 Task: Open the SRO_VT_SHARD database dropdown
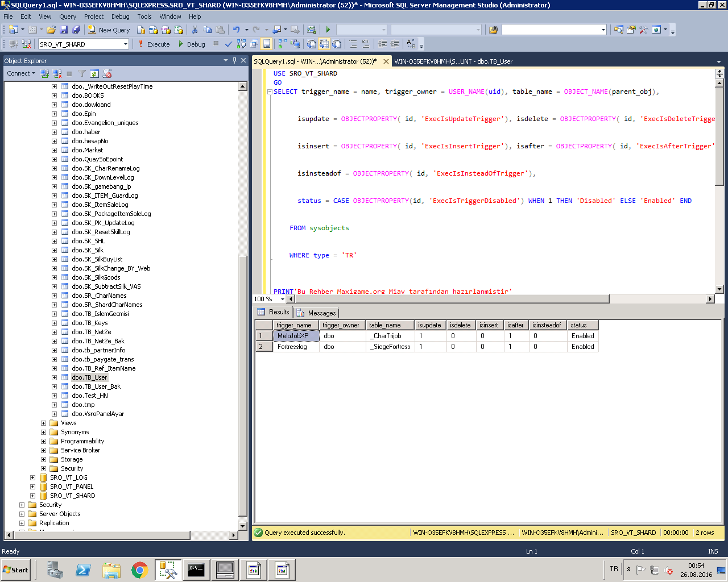tap(125, 44)
